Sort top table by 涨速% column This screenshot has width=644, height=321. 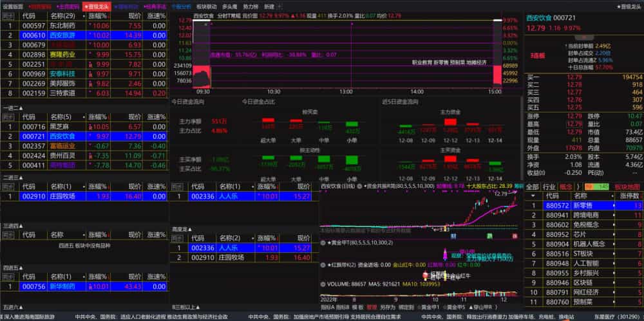[x=156, y=16]
